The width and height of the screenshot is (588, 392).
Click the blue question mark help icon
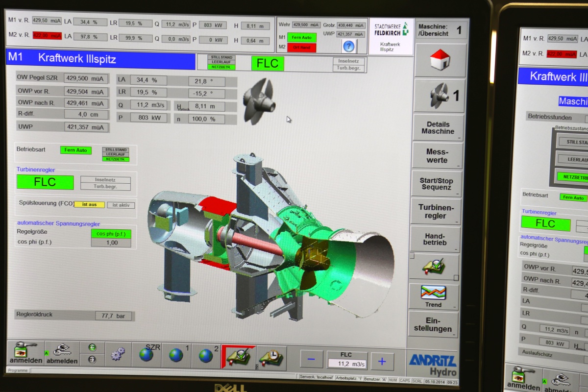click(x=348, y=47)
